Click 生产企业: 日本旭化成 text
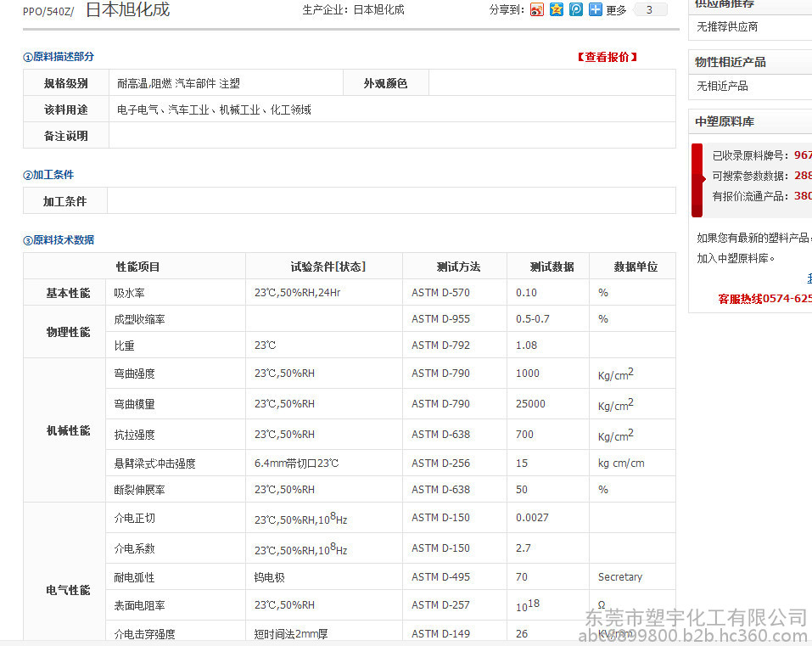Image resolution: width=812 pixels, height=646 pixels. click(x=353, y=10)
